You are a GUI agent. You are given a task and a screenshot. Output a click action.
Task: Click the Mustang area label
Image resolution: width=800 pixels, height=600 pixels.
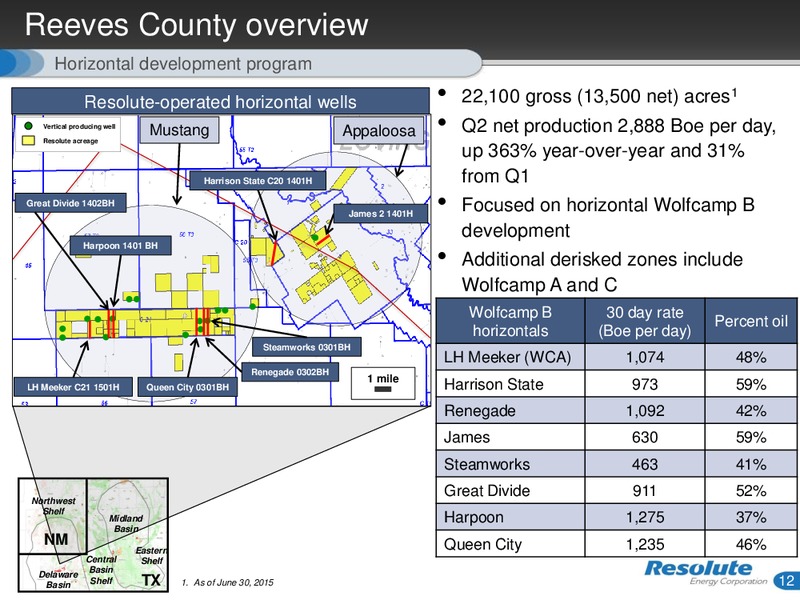(x=179, y=130)
